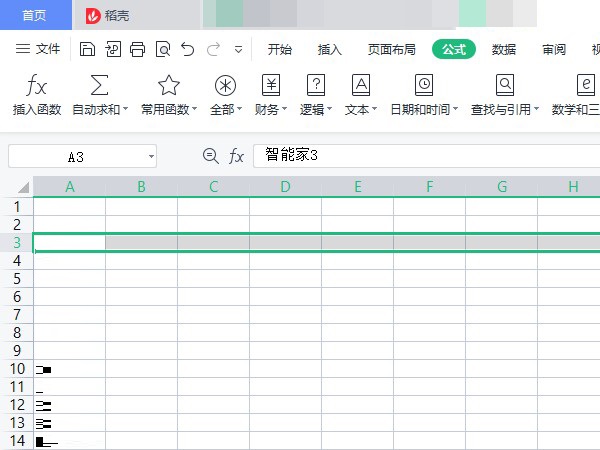Open Print Preview from quick toolbar
This screenshot has width=600, height=450.
pyautogui.click(x=162, y=49)
